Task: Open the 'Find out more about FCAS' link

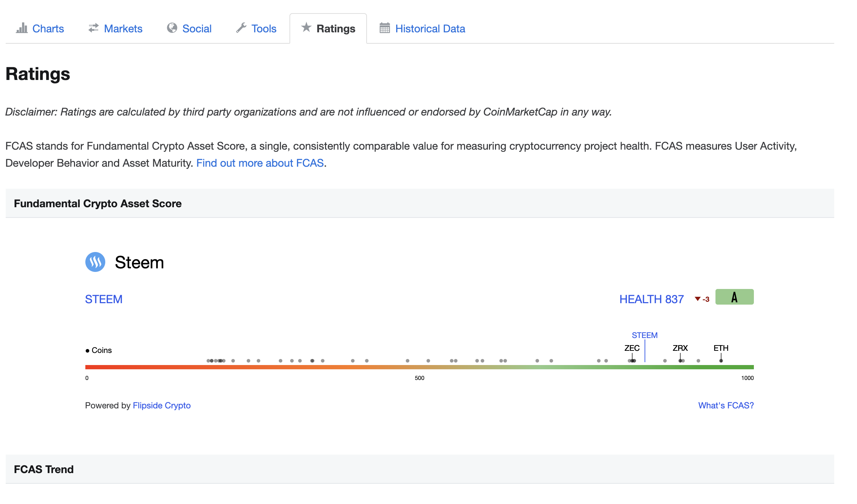Action: pos(260,163)
